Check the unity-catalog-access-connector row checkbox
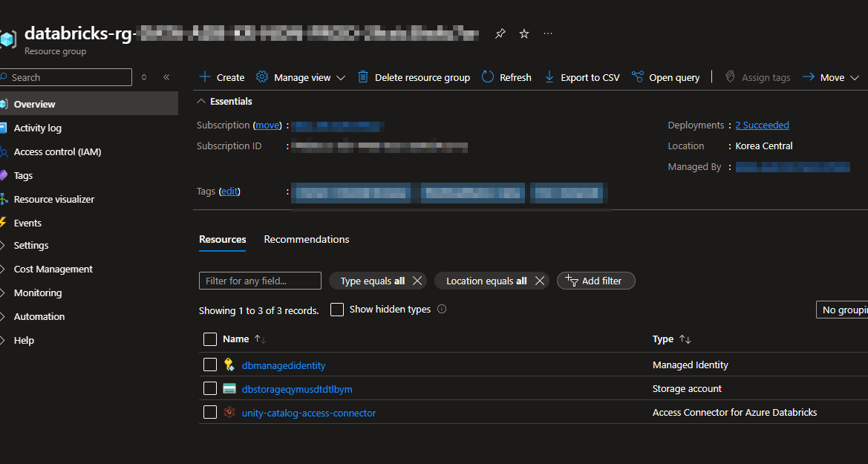Screen dimensions: 868x464 (210, 412)
